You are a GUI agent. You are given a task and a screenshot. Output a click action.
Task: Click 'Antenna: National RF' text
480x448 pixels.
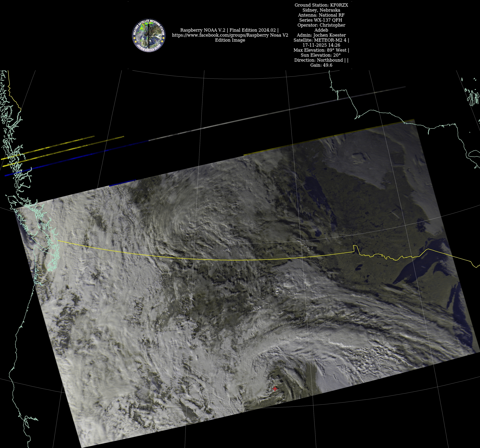(321, 15)
